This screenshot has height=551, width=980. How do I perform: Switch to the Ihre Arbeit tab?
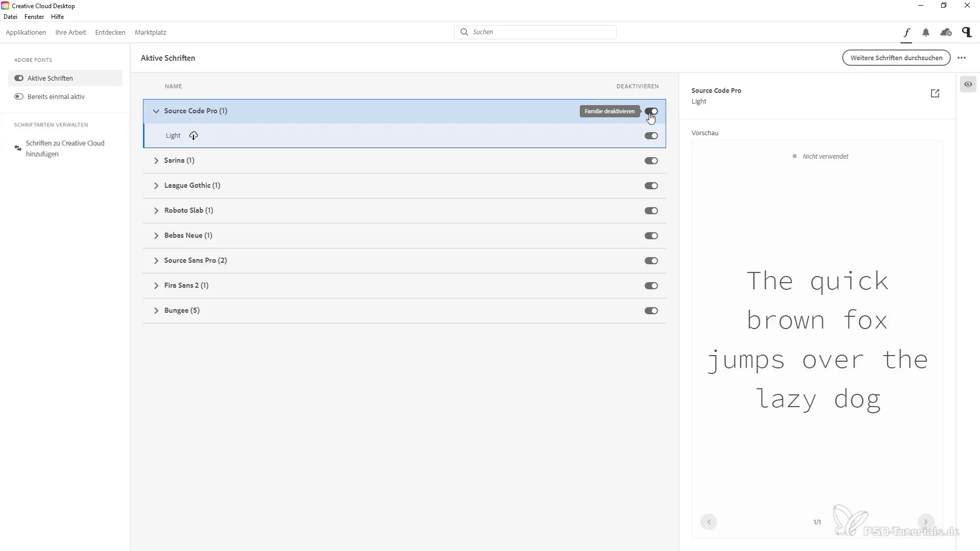(x=70, y=32)
